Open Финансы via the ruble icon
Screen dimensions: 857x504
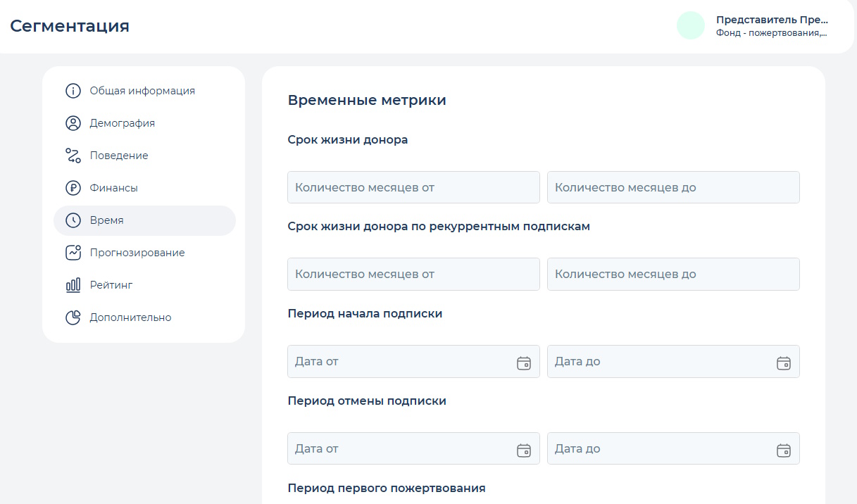click(x=73, y=187)
